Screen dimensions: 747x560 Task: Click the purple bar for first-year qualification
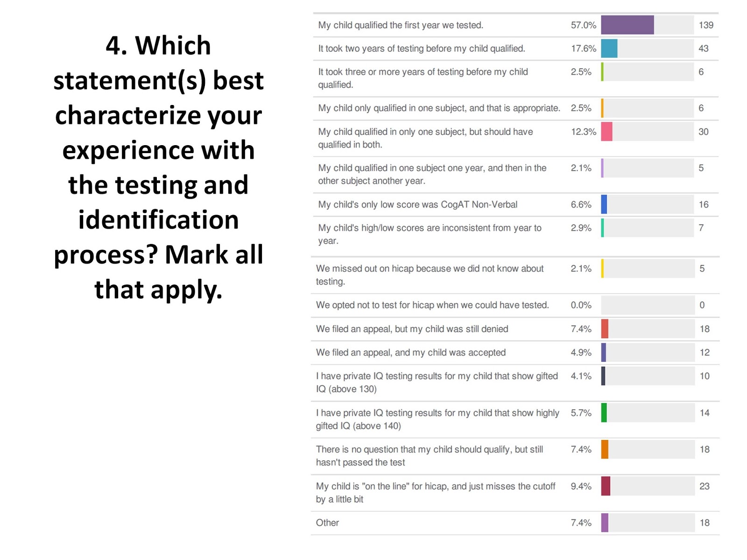(x=627, y=25)
